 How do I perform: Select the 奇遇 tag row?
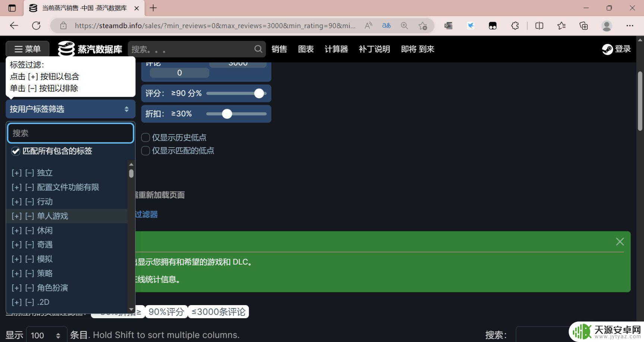click(x=67, y=245)
